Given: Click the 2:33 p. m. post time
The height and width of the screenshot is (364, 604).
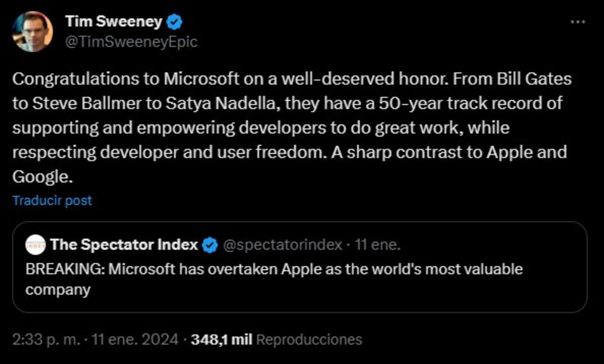Looking at the screenshot, I should click(44, 339).
